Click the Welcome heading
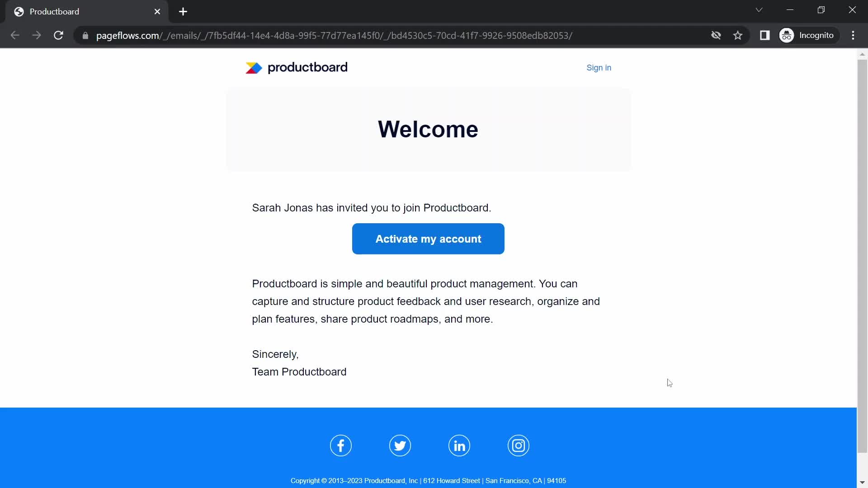The height and width of the screenshot is (488, 868). (x=428, y=129)
